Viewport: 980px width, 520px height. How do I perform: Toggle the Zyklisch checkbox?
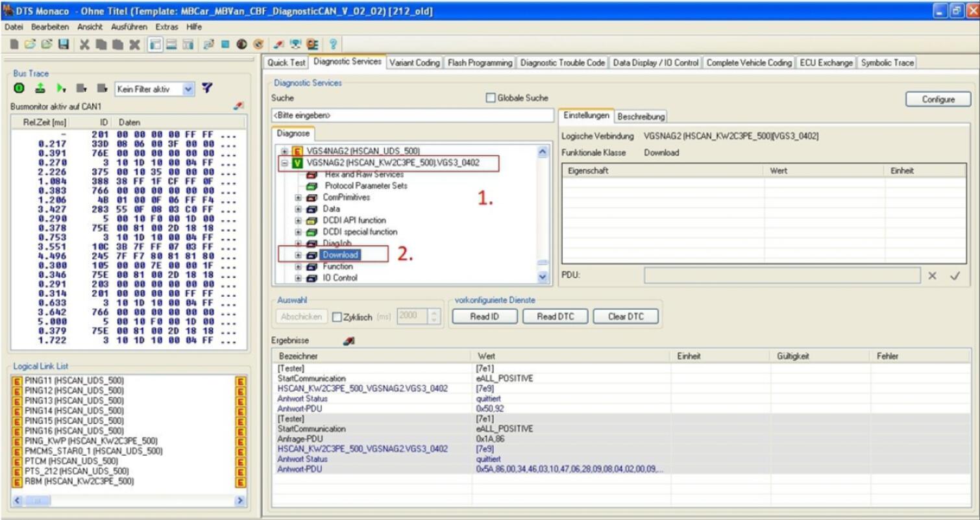[337, 317]
